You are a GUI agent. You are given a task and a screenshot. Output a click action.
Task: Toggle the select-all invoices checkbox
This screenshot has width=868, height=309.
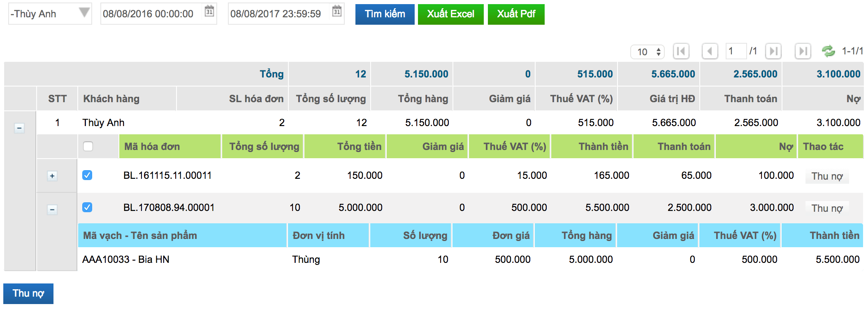coord(88,146)
